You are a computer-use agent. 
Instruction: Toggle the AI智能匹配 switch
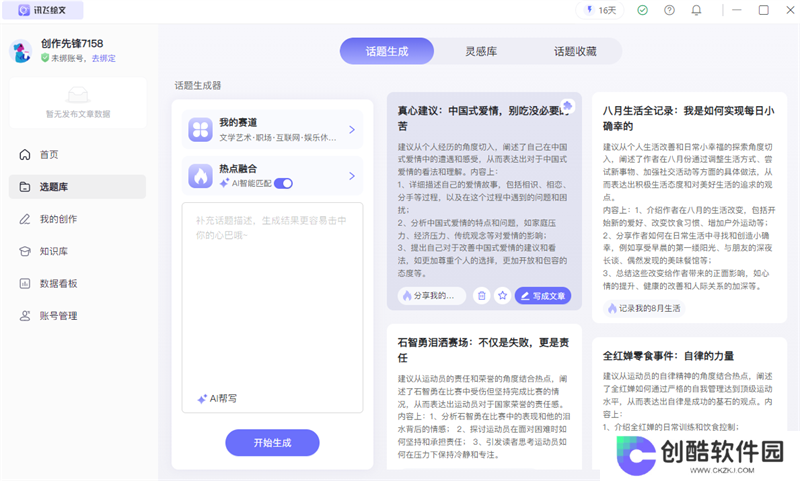click(x=283, y=183)
